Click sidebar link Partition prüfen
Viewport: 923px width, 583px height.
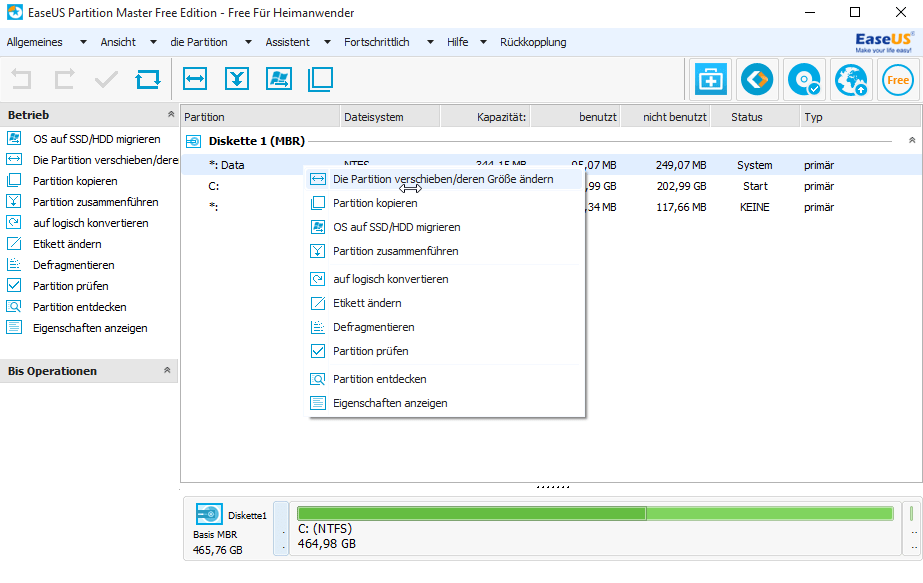coord(71,286)
